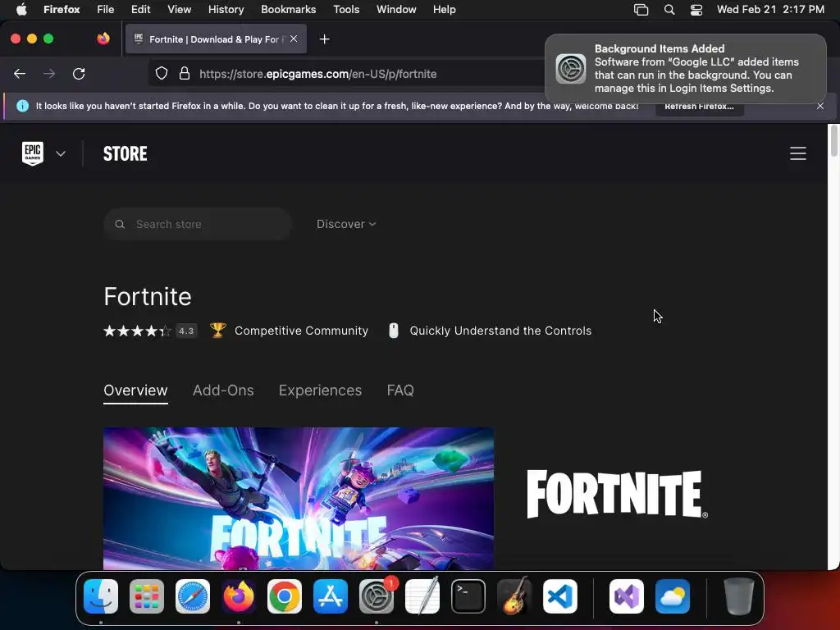840x630 pixels.
Task: Open the File menu
Action: [x=105, y=9]
